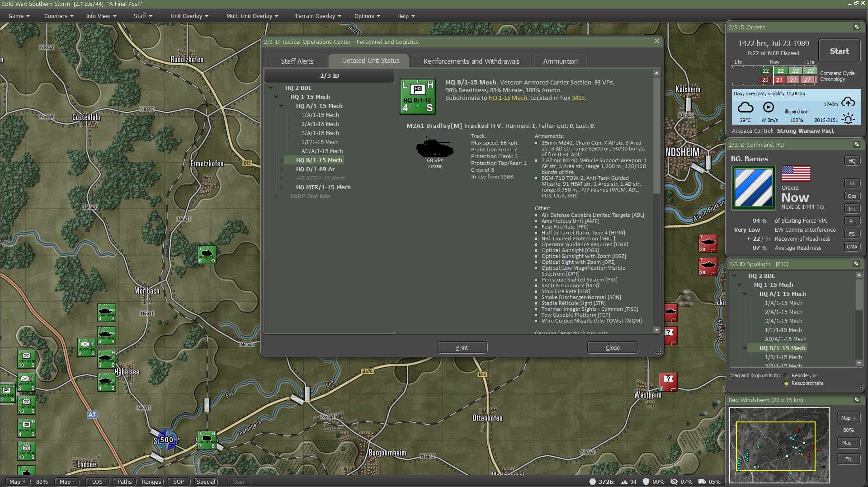The height and width of the screenshot is (487, 868).
Task: Open the Terrain Overlay menu
Action: point(318,16)
